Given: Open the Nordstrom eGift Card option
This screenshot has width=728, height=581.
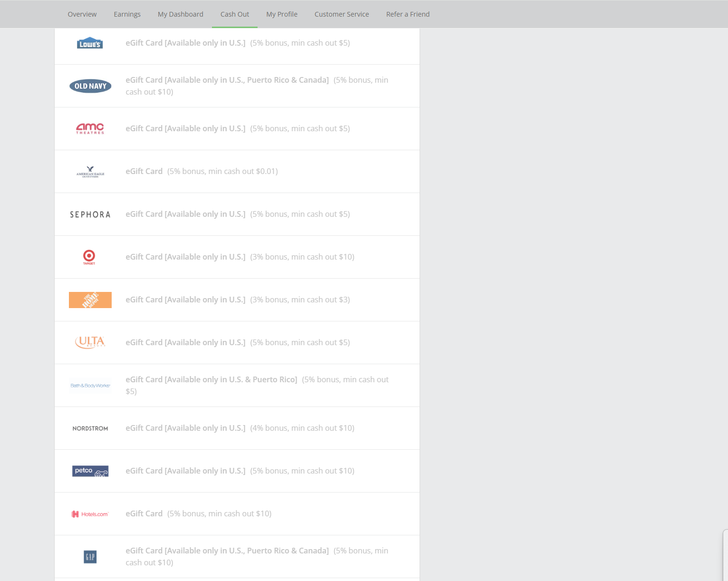Looking at the screenshot, I should point(185,428).
